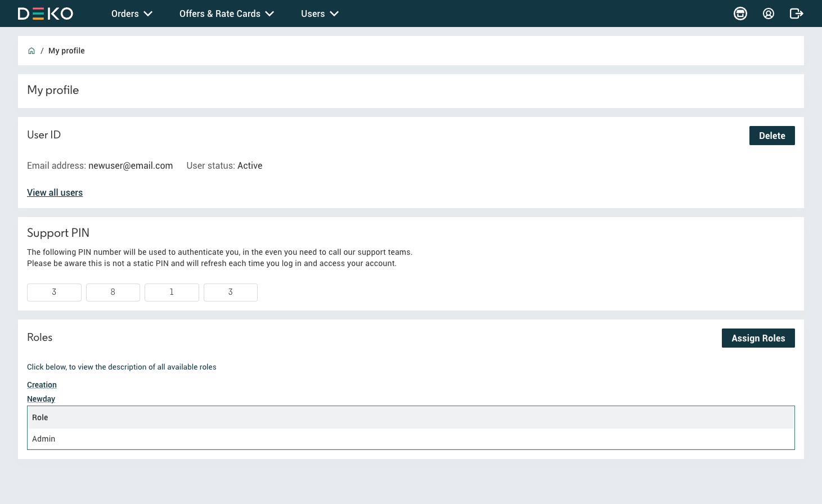Click the DEKO logo

point(46,13)
